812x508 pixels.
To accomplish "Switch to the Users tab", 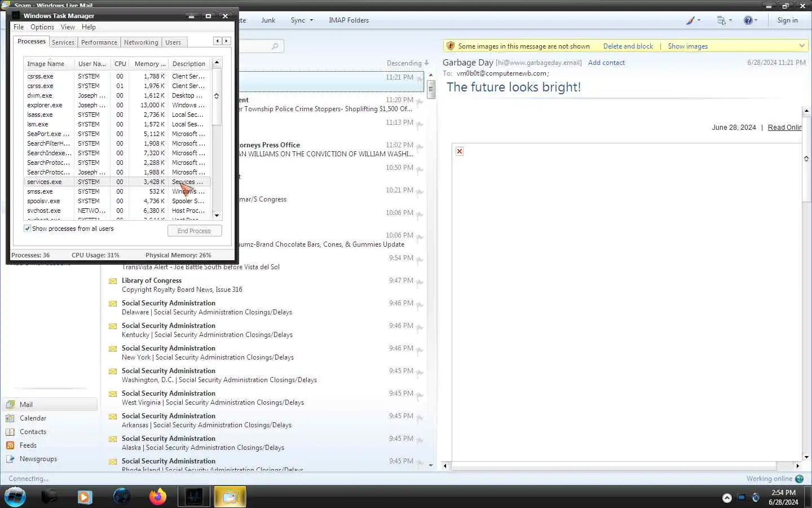I will 173,42.
